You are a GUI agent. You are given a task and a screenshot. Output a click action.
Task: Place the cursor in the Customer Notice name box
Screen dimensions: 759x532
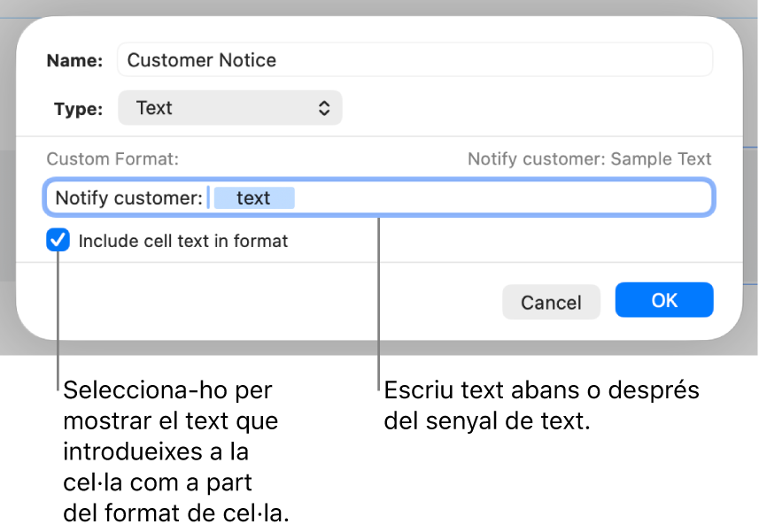tap(414, 59)
